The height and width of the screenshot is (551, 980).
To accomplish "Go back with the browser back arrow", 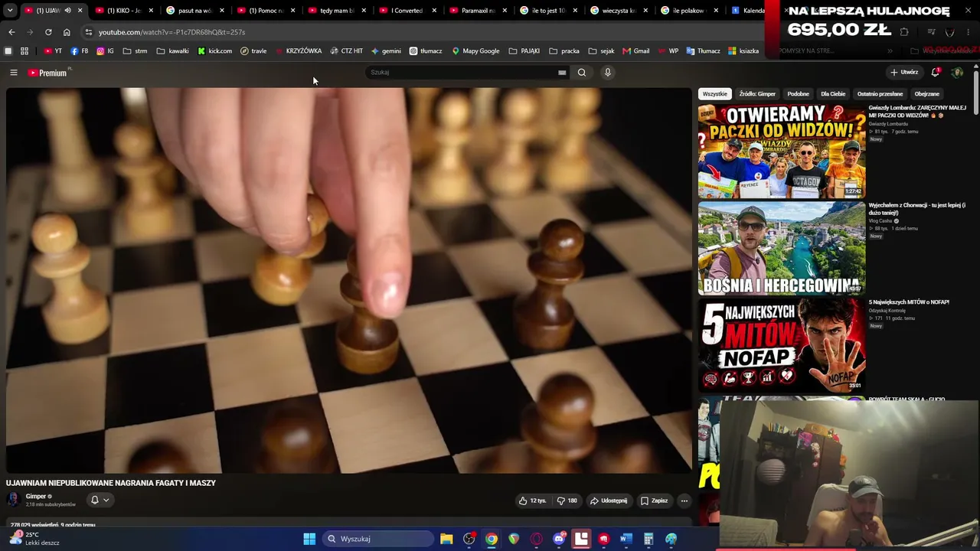I will [11, 32].
